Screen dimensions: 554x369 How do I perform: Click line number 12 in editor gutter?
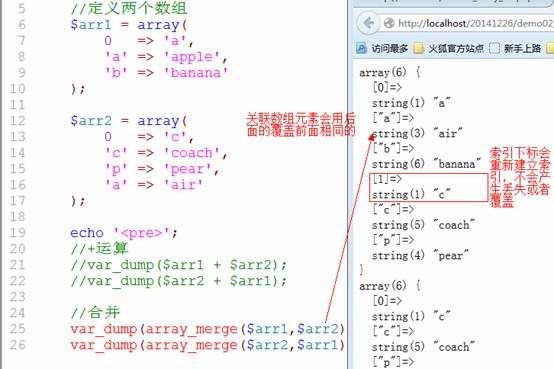[x=17, y=121]
